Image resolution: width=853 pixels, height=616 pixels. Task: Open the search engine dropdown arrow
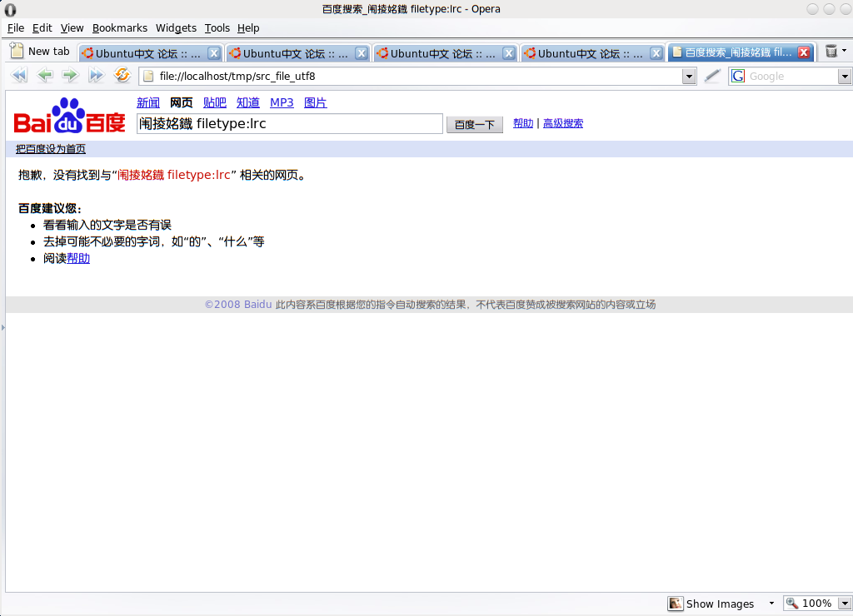(845, 76)
